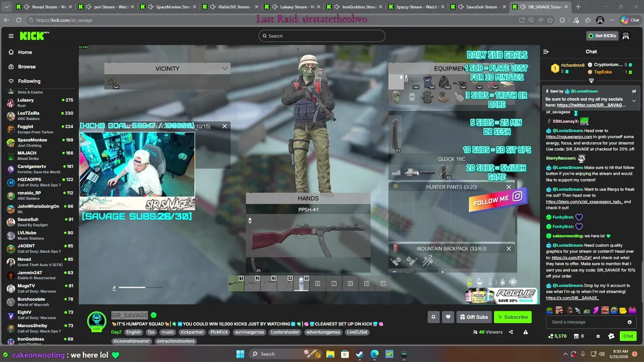Image resolution: width=644 pixels, height=362 pixels.
Task: Unpin the pinned LumiaStream message
Action: pos(634,91)
